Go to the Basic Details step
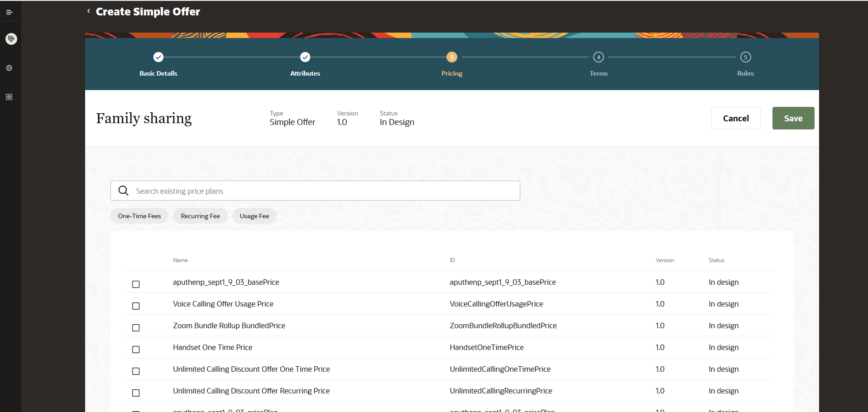This screenshot has height=412, width=868. pyautogui.click(x=158, y=64)
